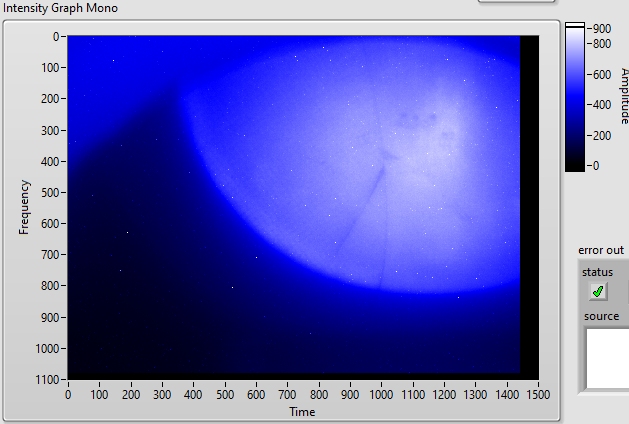Viewport: 629px width, 424px height.
Task: Click the '1500' end marker on Time axis
Action: [x=538, y=395]
